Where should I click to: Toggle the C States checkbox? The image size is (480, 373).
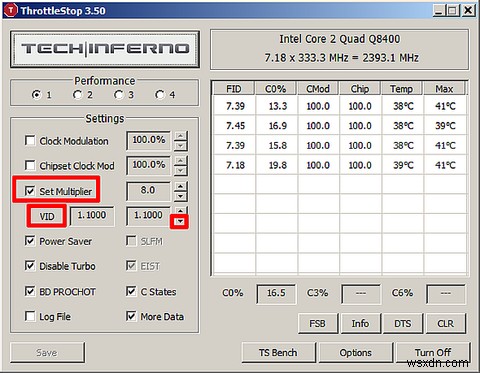click(x=131, y=291)
